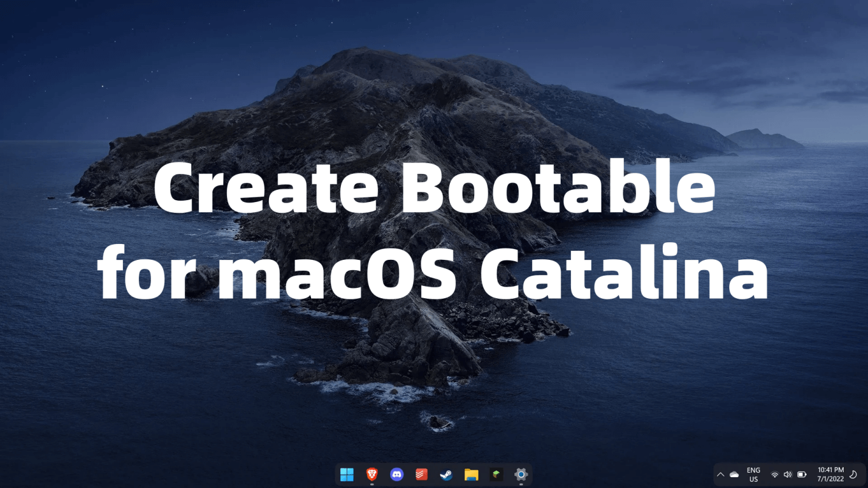Open the clock showing 10:41 PM
This screenshot has width=868, height=488.
coord(830,475)
